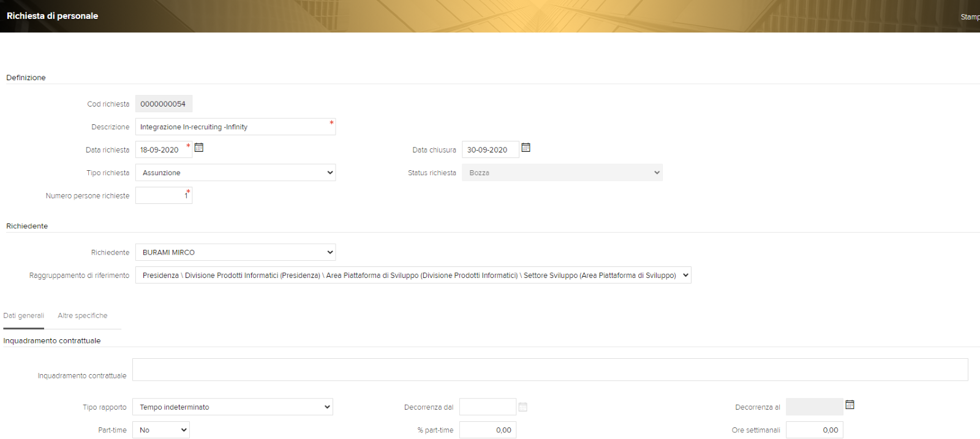Click the Inquadramento contrattuale text area
The height and width of the screenshot is (439, 980).
(550, 370)
